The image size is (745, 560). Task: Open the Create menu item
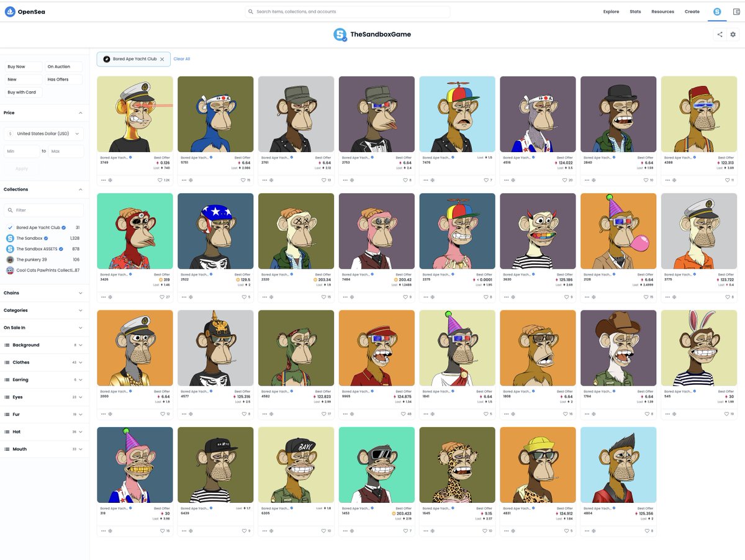[x=692, y=12]
